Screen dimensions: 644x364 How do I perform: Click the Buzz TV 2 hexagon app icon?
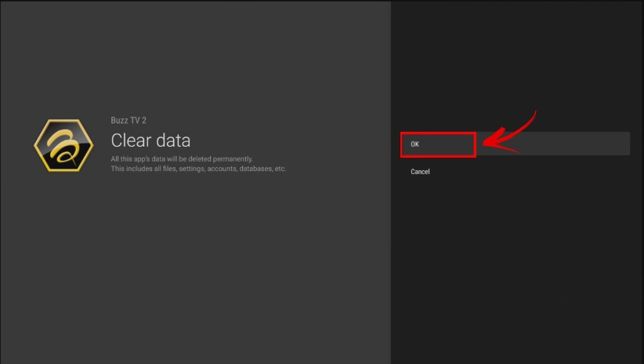[63, 145]
